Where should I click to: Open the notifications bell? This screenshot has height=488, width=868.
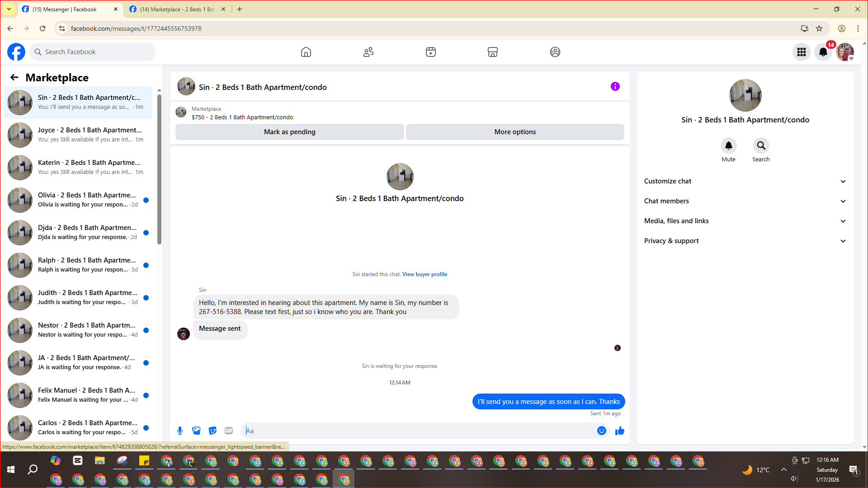point(823,52)
